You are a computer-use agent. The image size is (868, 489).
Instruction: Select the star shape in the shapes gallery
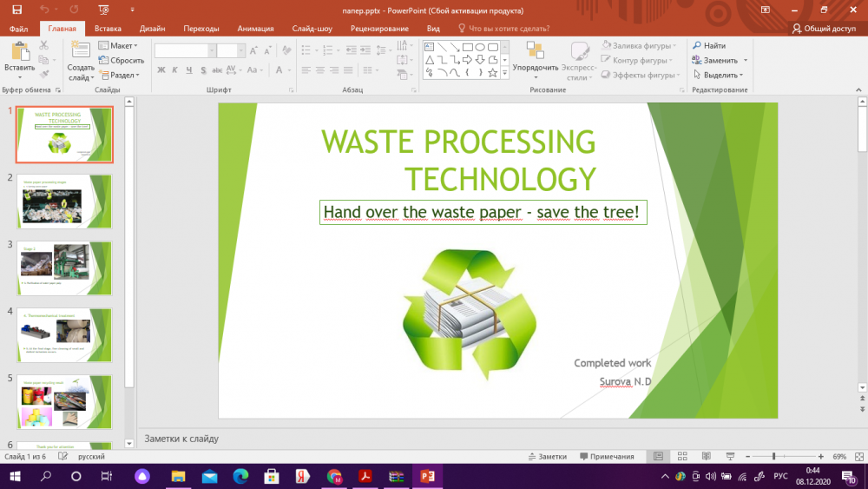(492, 73)
